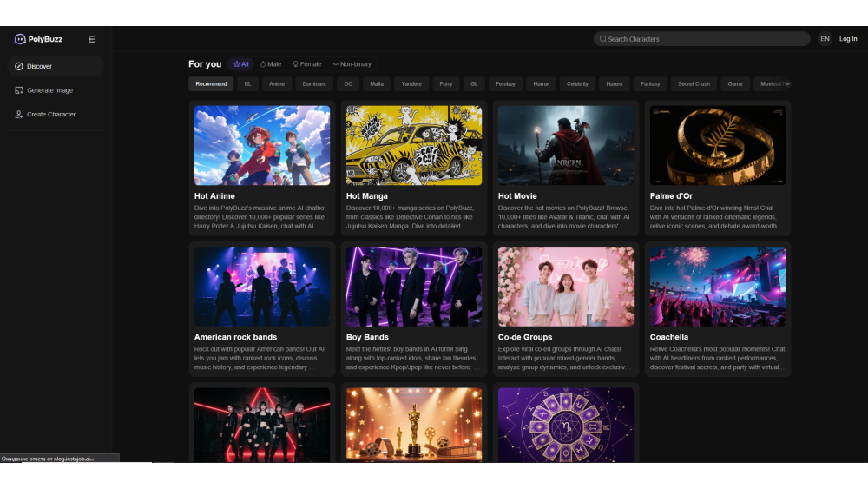This screenshot has width=868, height=489.
Task: Click the Hot Movie title
Action: point(517,196)
